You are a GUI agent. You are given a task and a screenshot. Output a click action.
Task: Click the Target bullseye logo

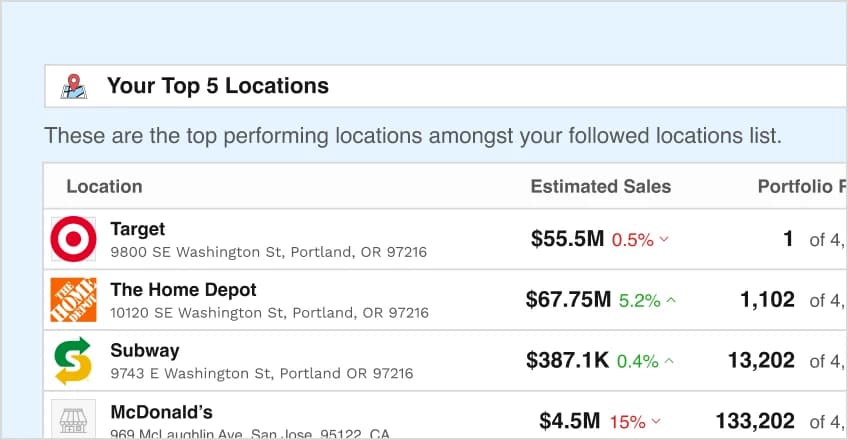point(74,239)
